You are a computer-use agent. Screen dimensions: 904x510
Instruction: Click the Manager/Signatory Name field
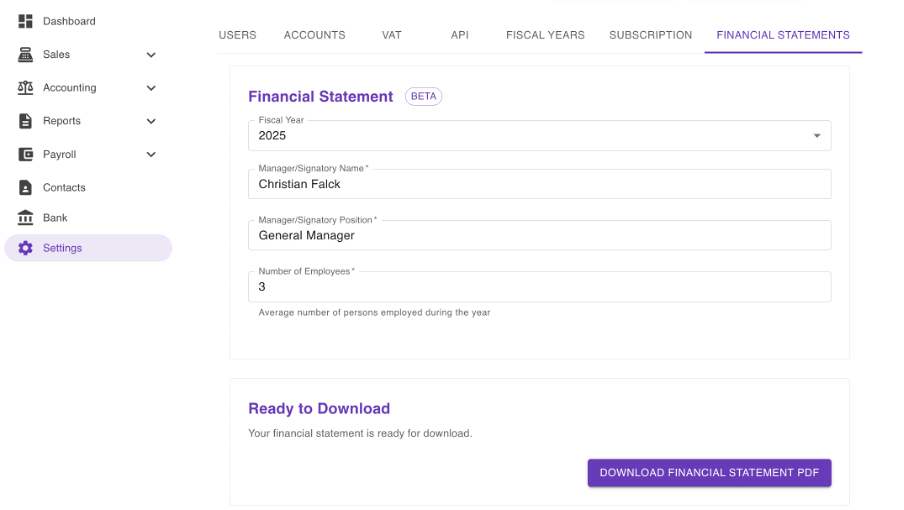pos(539,184)
